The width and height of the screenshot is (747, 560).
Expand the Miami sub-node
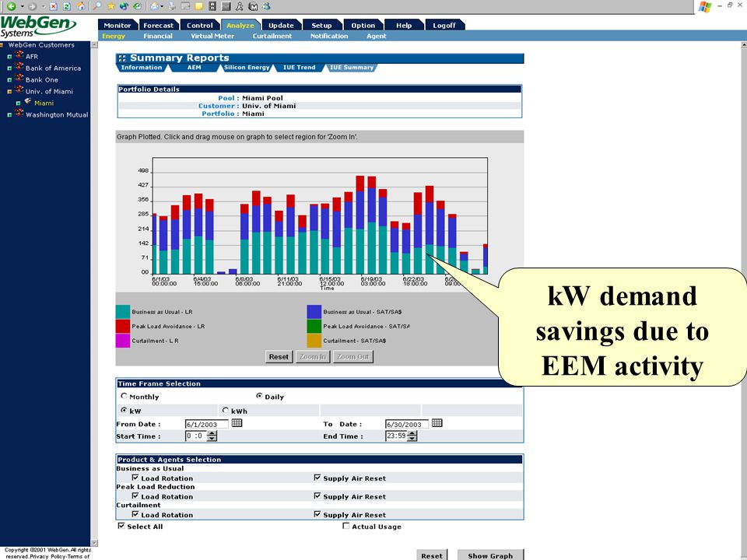pos(18,103)
